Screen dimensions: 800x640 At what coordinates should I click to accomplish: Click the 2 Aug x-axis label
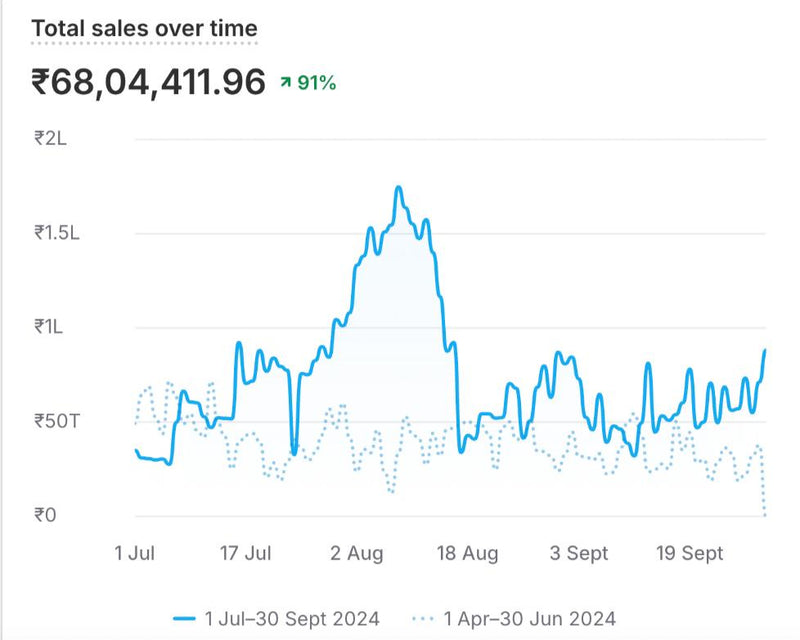pos(357,554)
